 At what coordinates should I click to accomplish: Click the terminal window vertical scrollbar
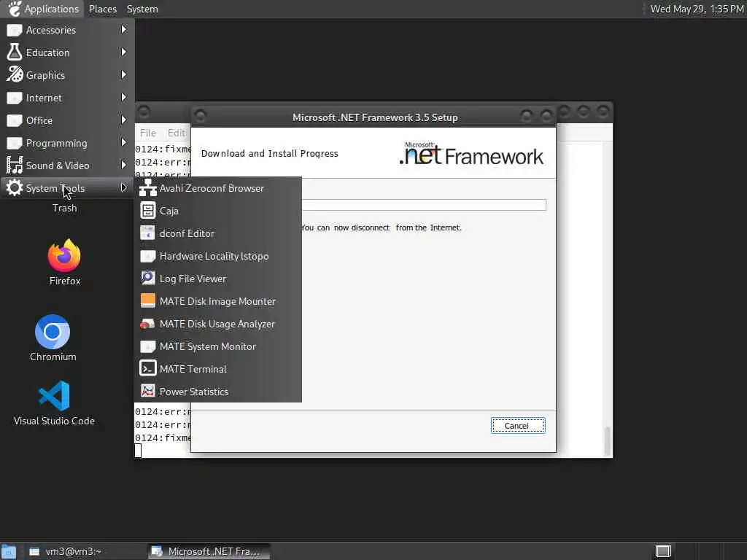pos(607,299)
